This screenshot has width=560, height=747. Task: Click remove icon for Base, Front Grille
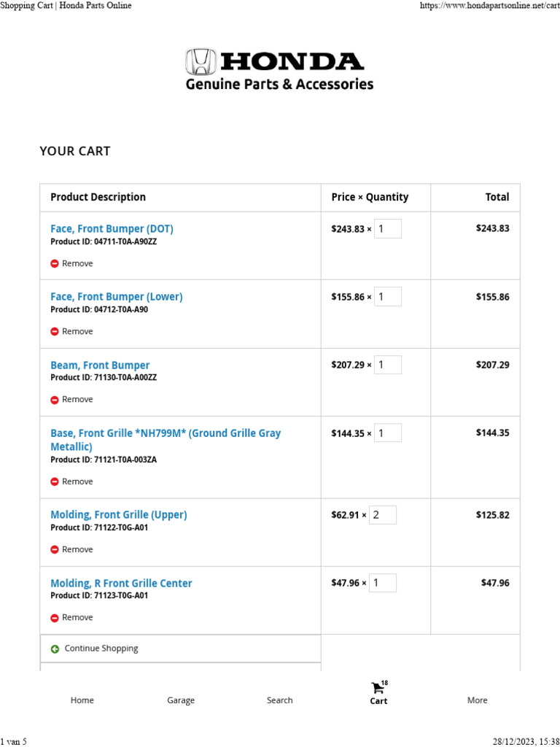point(55,481)
